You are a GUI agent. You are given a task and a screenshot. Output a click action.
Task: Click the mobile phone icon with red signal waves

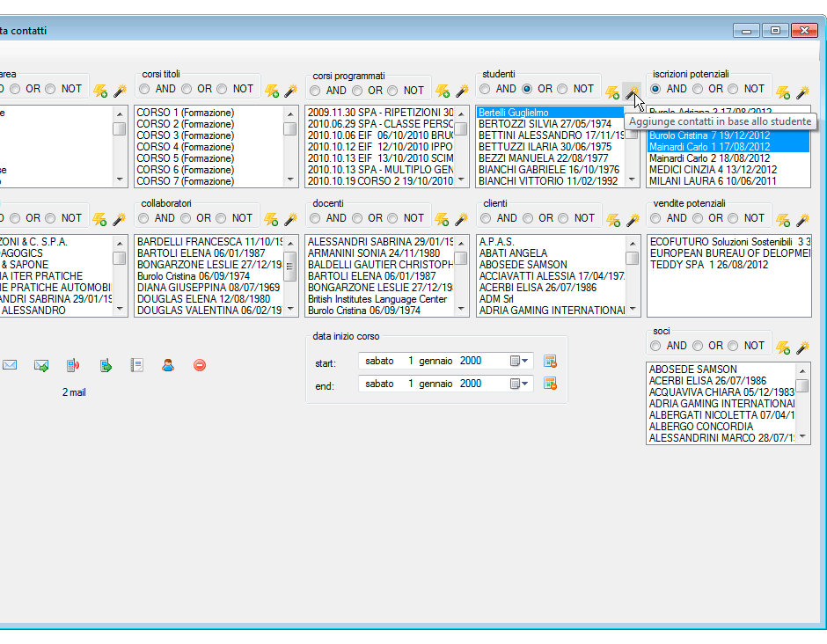click(x=73, y=365)
